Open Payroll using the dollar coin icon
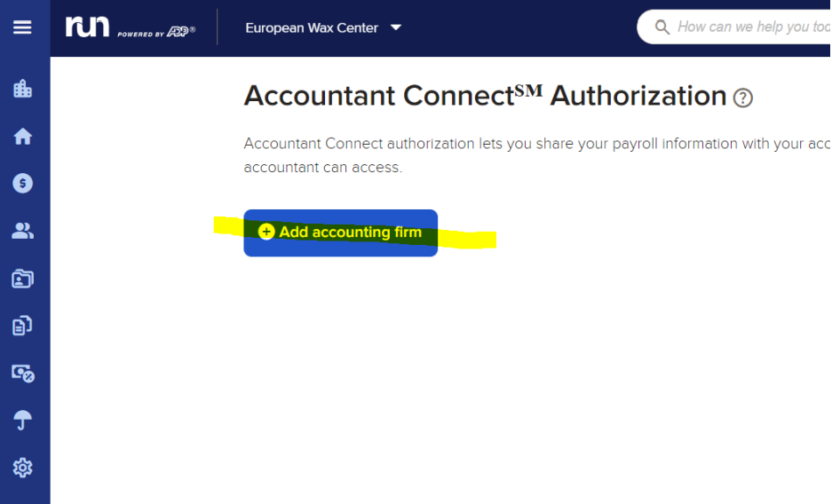Viewport: 832px width, 504px height. tap(22, 184)
